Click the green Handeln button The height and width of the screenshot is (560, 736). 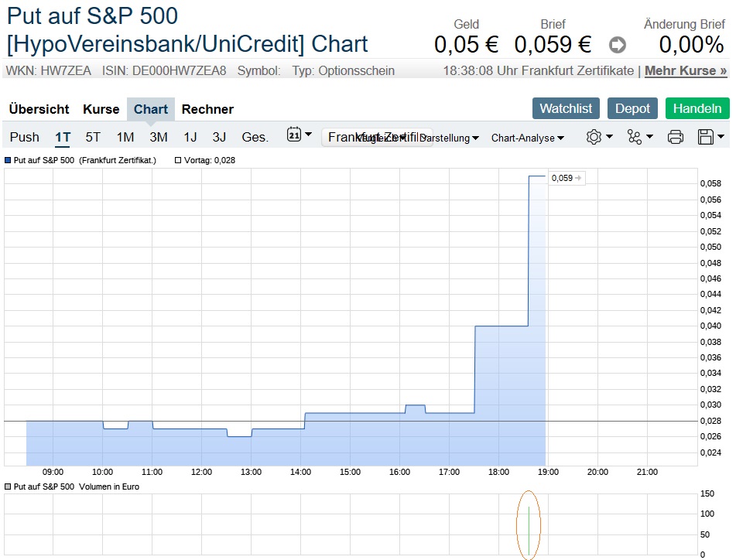click(x=697, y=108)
